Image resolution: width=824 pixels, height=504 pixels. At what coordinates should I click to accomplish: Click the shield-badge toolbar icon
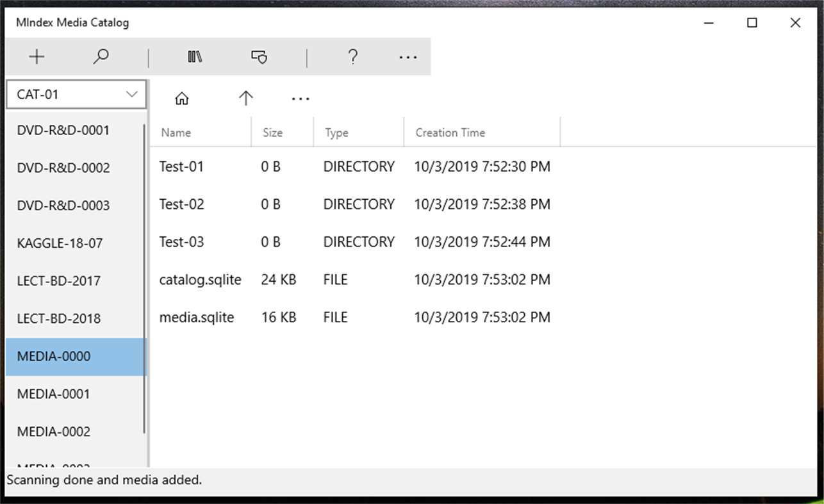259,56
